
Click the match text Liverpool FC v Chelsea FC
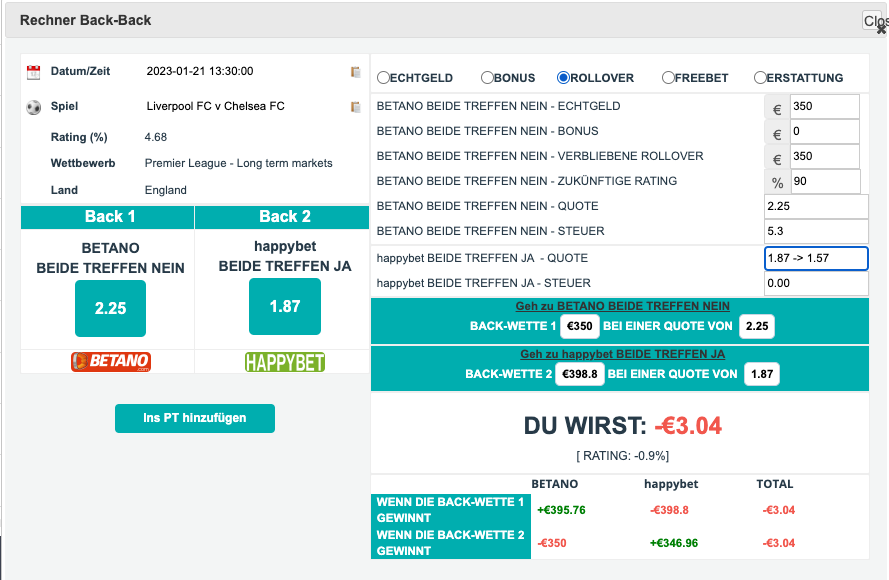coord(215,107)
